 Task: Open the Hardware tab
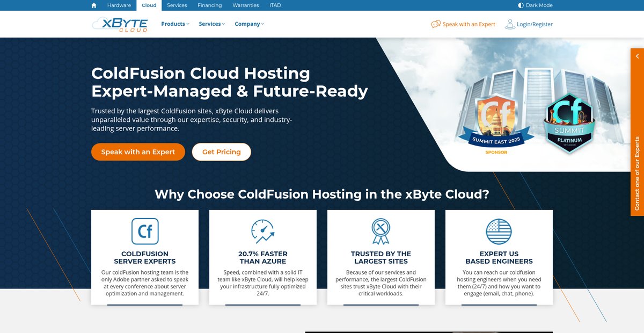click(119, 5)
